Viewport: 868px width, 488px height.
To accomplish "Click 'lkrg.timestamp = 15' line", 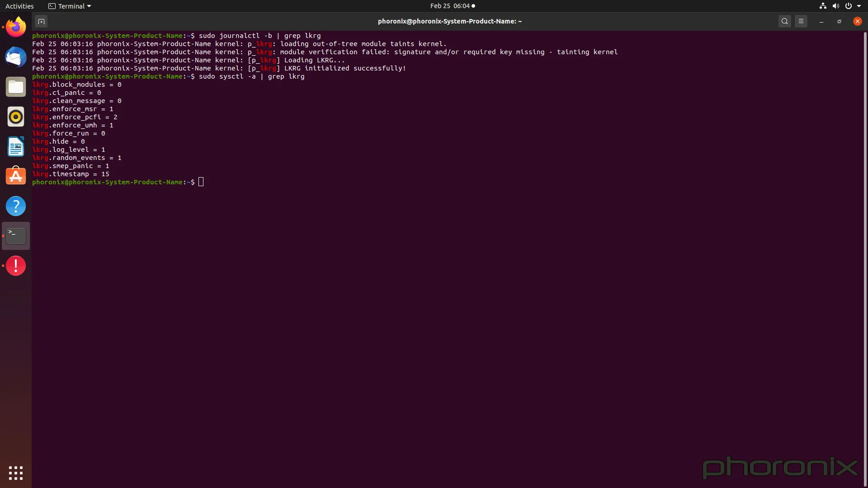I will [x=71, y=174].
